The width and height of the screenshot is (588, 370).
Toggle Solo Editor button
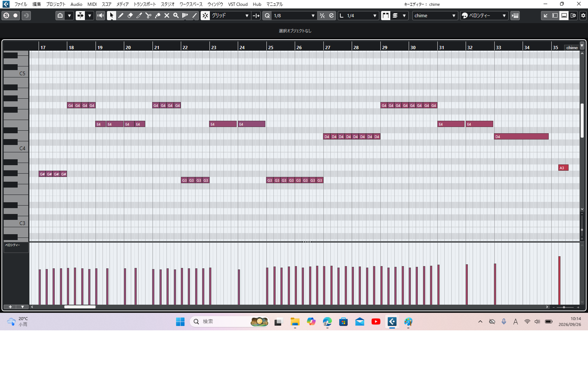click(x=6, y=15)
